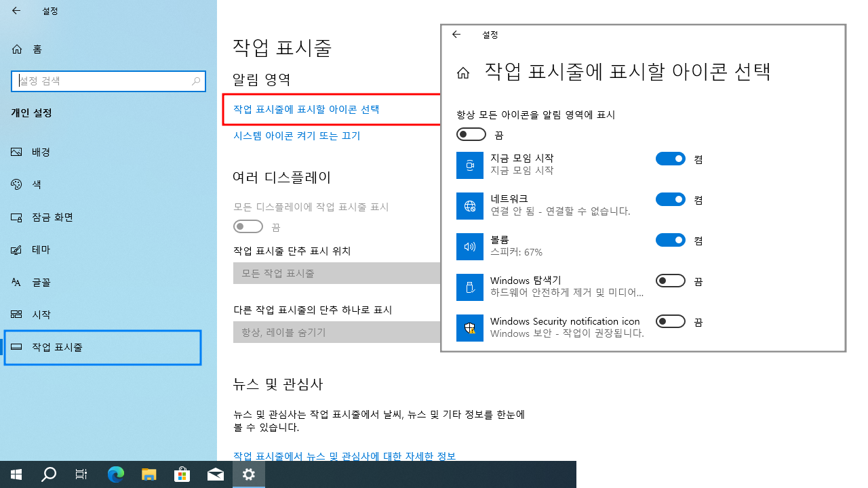Image resolution: width=868 pixels, height=488 pixels.
Task: Enable the Windows Security notification icon toggle
Action: tap(671, 321)
